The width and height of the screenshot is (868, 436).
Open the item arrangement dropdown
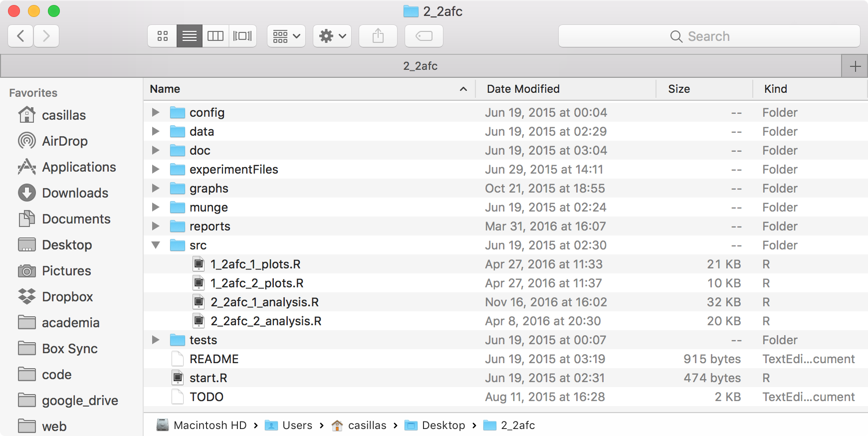tap(286, 36)
